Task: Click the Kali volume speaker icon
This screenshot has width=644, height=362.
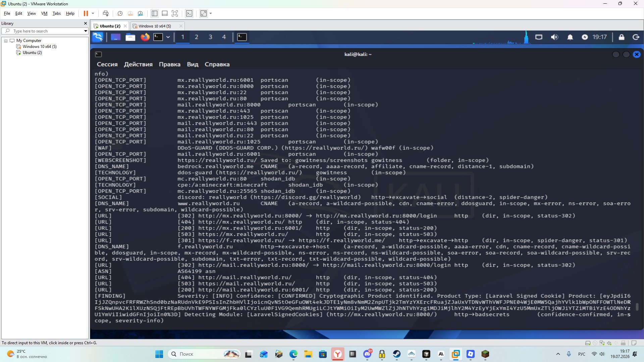Action: point(554,37)
